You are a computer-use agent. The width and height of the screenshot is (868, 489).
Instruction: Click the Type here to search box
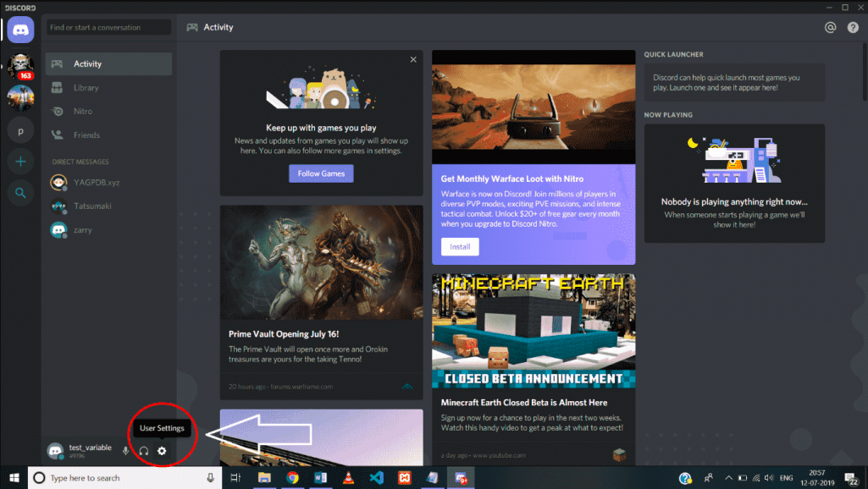point(124,478)
